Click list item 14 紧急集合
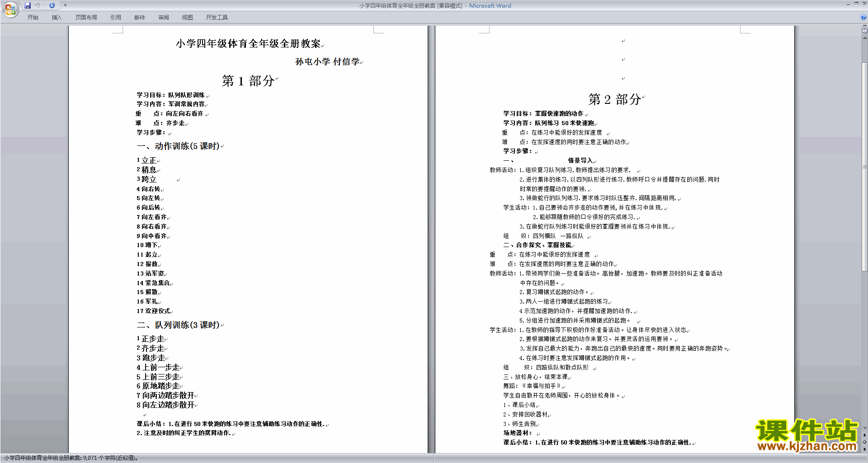This screenshot has height=463, width=868. tap(153, 283)
